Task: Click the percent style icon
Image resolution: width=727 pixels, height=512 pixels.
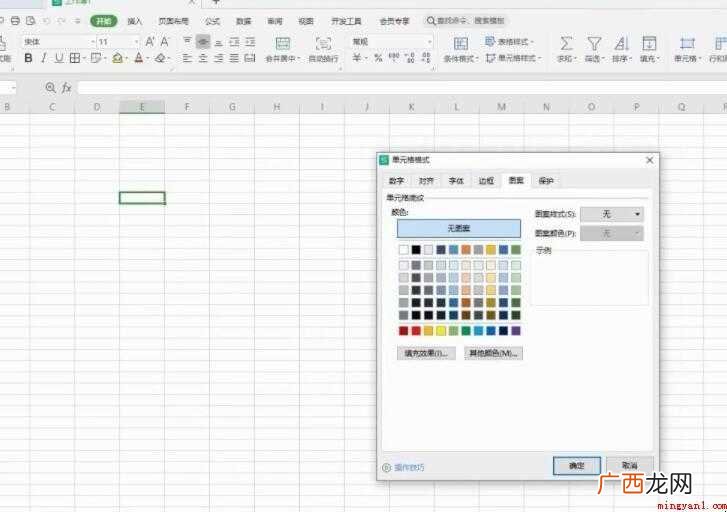Action: (378, 58)
